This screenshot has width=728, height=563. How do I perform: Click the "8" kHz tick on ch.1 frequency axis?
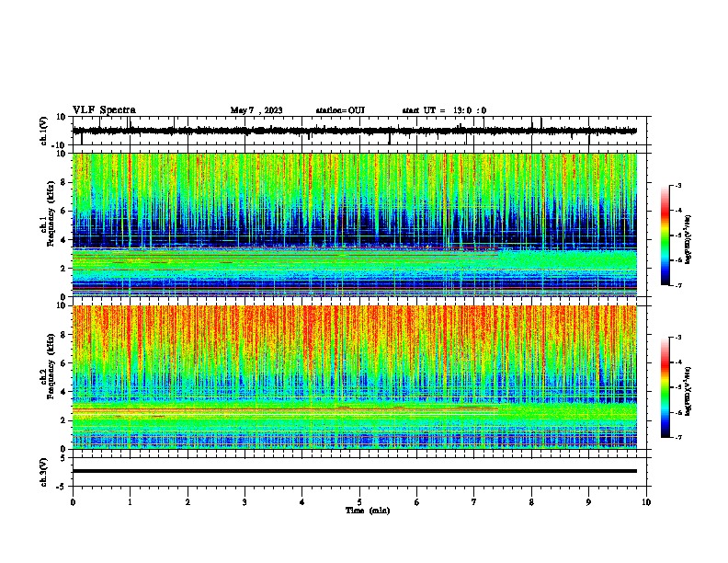tap(64, 182)
